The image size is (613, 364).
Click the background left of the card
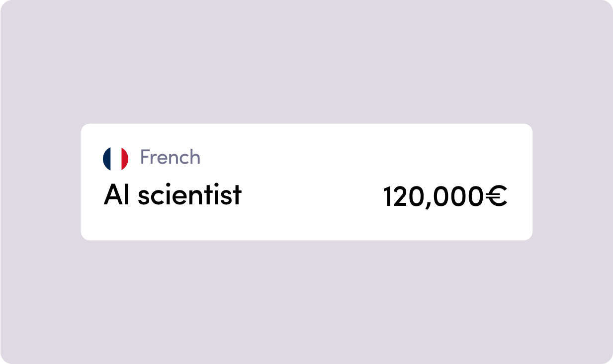pyautogui.click(x=40, y=182)
